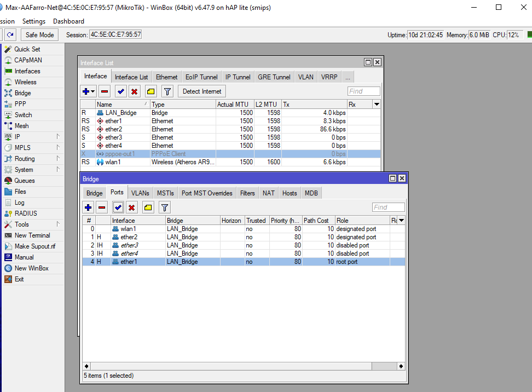
Task: Sort interfaces by Tx column
Action: point(314,104)
